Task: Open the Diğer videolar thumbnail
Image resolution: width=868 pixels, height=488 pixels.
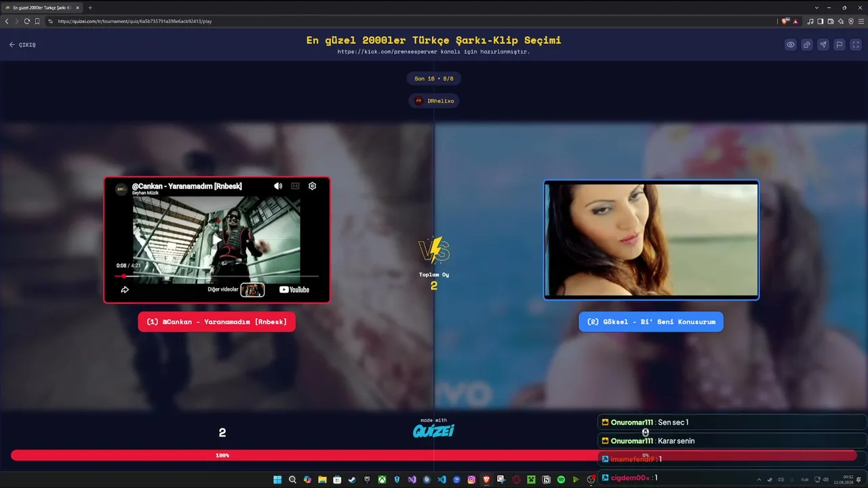Action: click(252, 289)
